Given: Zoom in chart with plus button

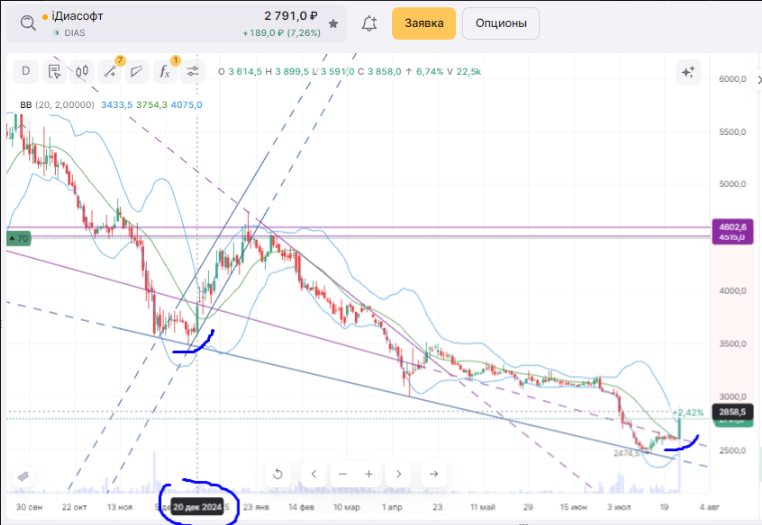Looking at the screenshot, I should [x=369, y=474].
